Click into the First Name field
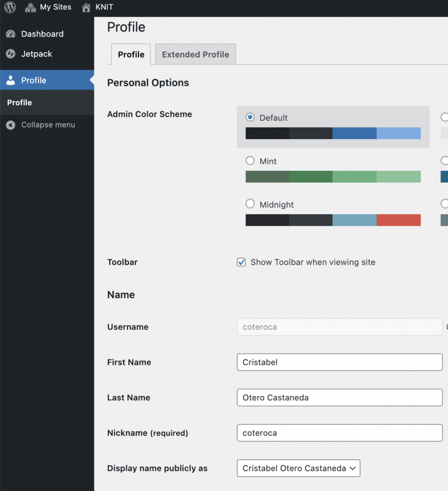The width and height of the screenshot is (448, 491). [340, 362]
